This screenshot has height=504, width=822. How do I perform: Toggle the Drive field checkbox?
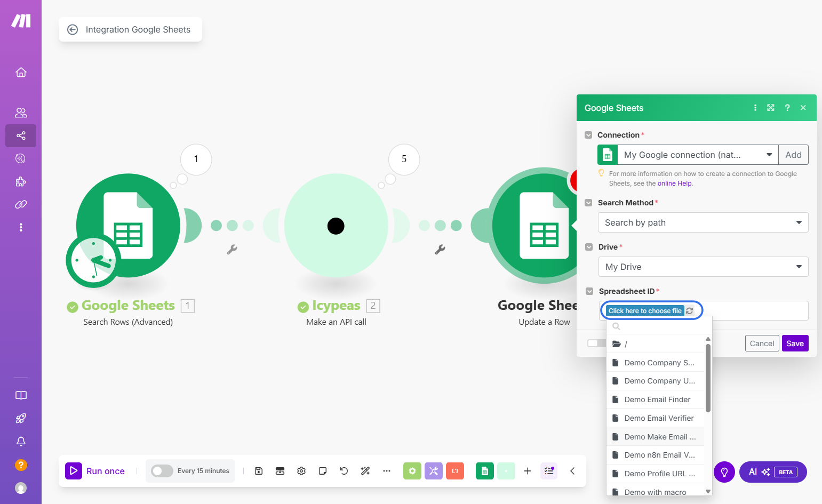589,247
